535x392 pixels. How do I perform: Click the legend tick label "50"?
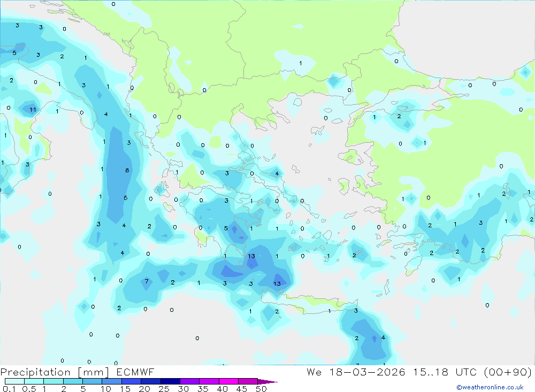262,389
